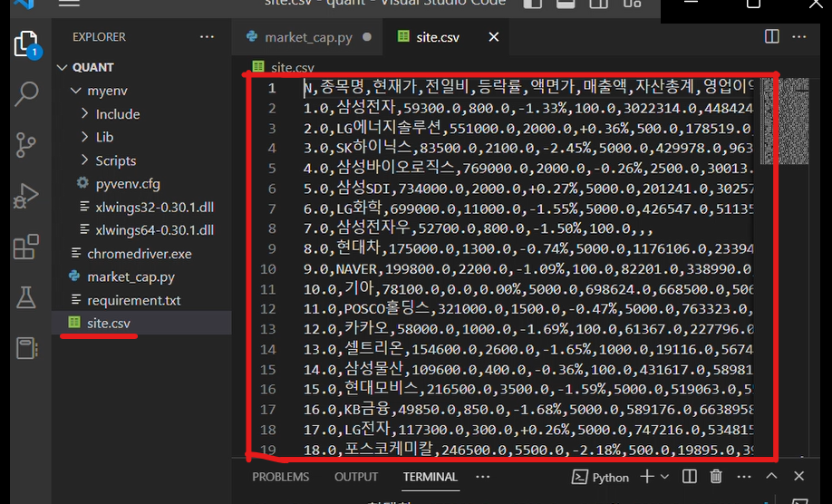Toggle the secondary sidebar layout icon

tap(598, 4)
